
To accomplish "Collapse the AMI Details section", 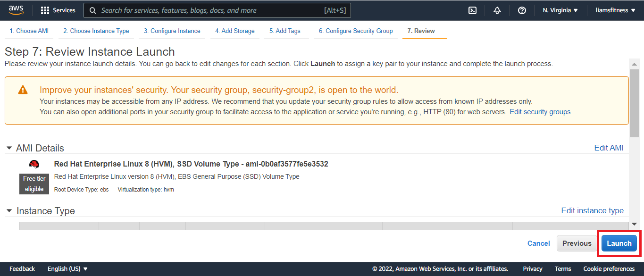I will (9, 148).
